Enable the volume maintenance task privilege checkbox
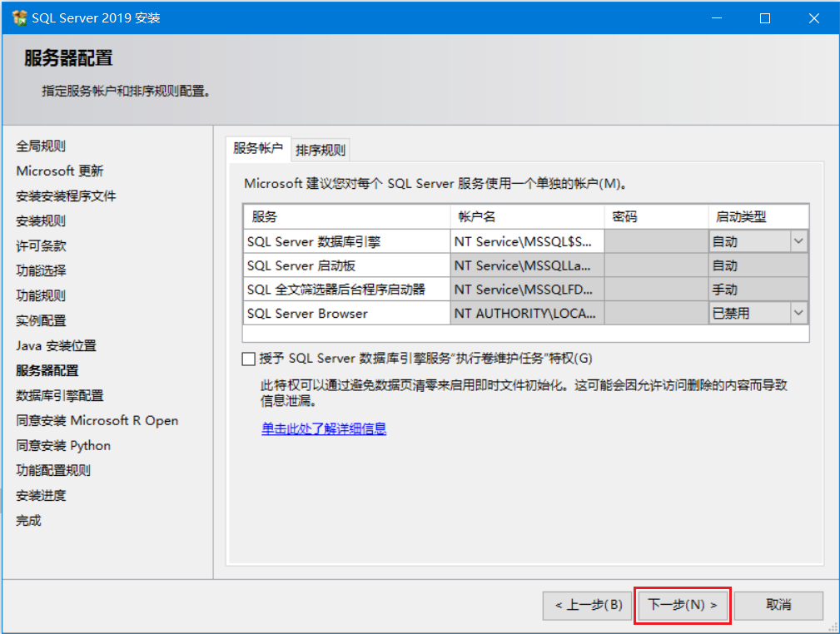The image size is (840, 634). [x=249, y=359]
